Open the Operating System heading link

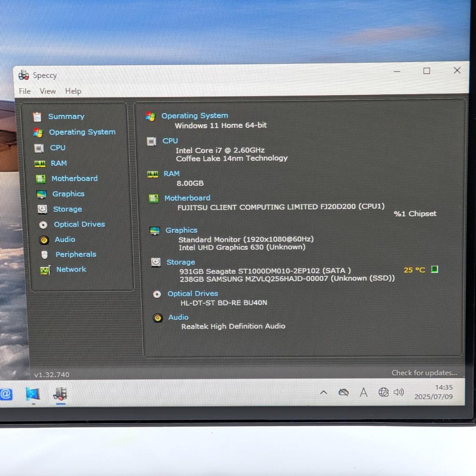tap(195, 115)
